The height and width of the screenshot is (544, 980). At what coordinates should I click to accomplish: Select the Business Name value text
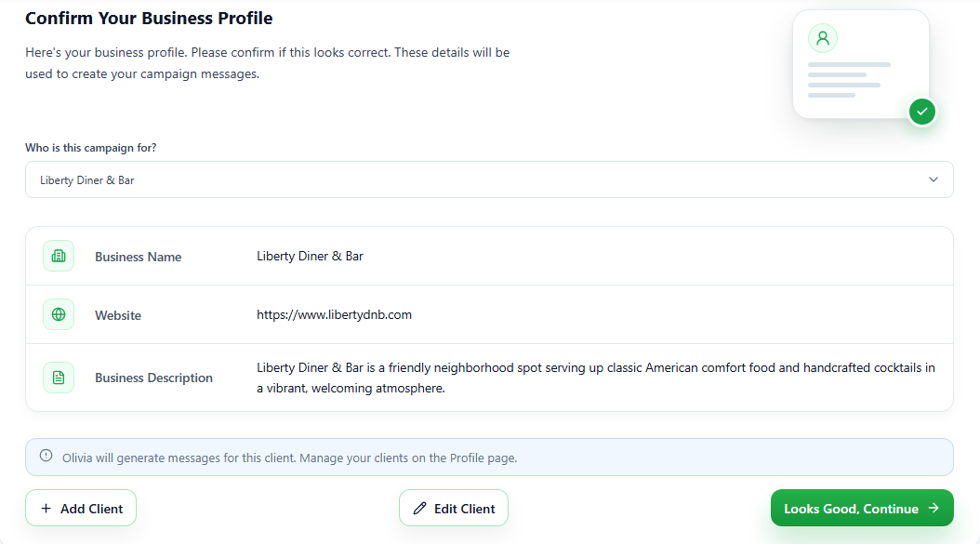coord(310,256)
